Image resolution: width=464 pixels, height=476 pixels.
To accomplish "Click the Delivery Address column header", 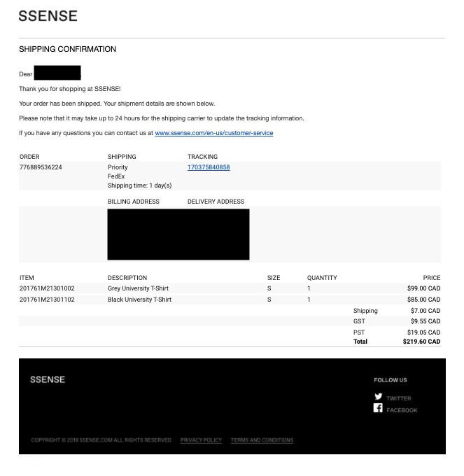I will tap(216, 202).
